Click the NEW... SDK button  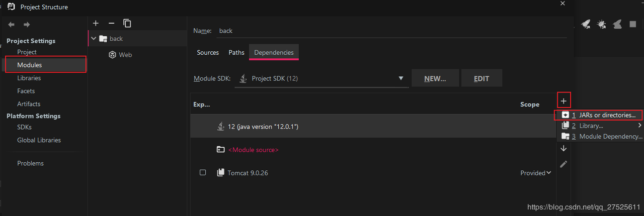tap(435, 78)
